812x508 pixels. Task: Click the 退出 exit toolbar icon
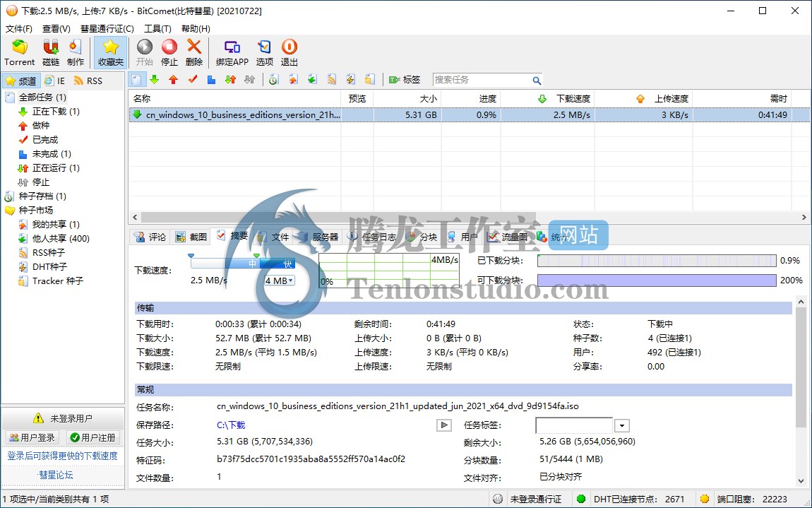coord(289,53)
